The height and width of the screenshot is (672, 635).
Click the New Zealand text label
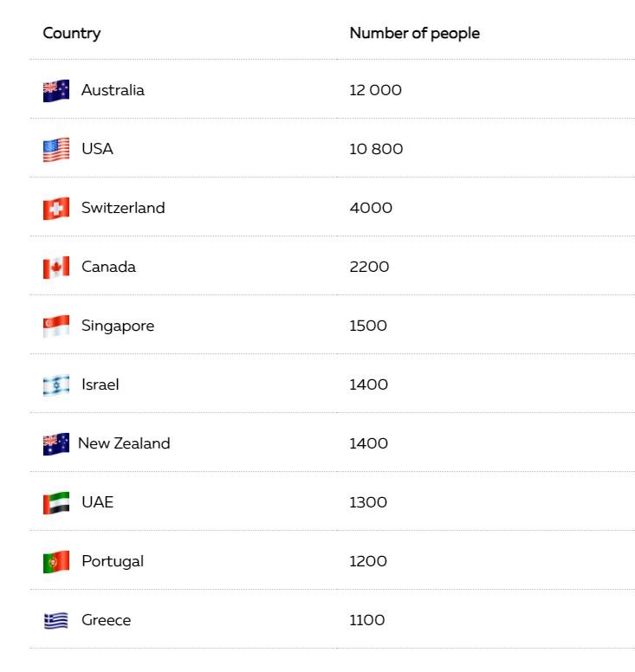[x=124, y=443]
